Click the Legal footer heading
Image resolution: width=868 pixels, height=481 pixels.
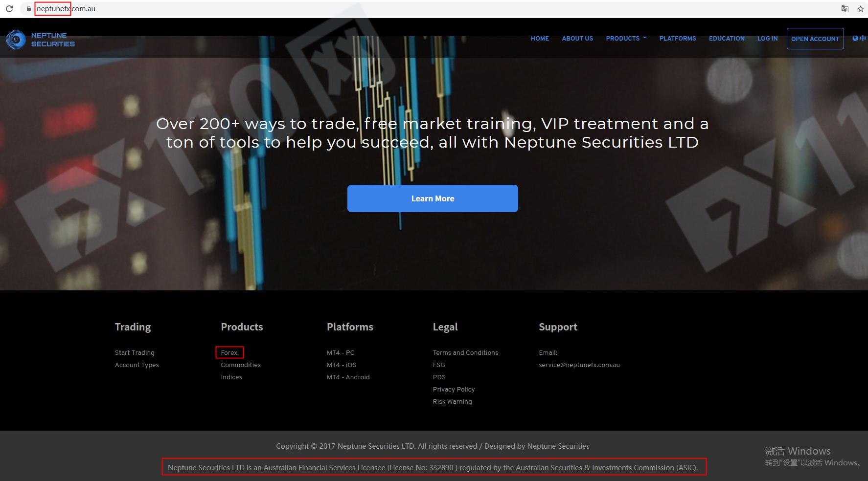coord(445,327)
